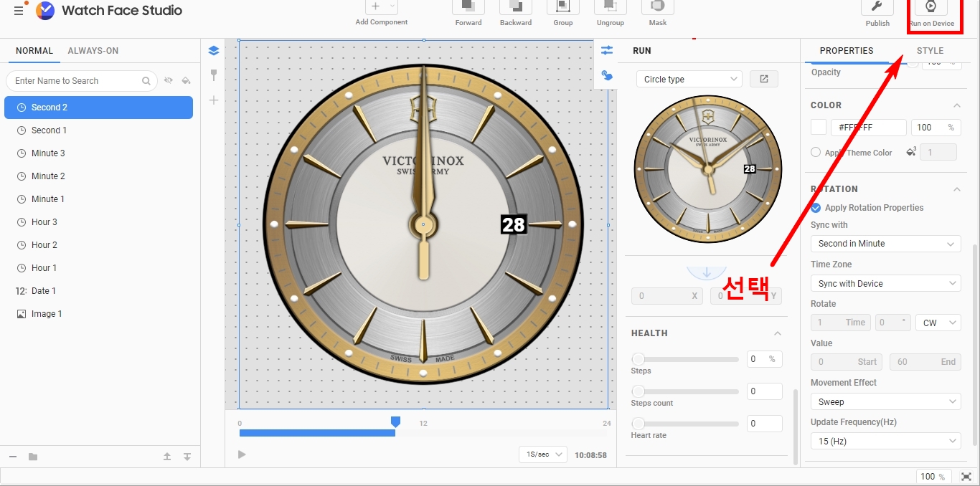Click the Add Component plus icon
Screen dimensions: 980x486
click(376, 6)
